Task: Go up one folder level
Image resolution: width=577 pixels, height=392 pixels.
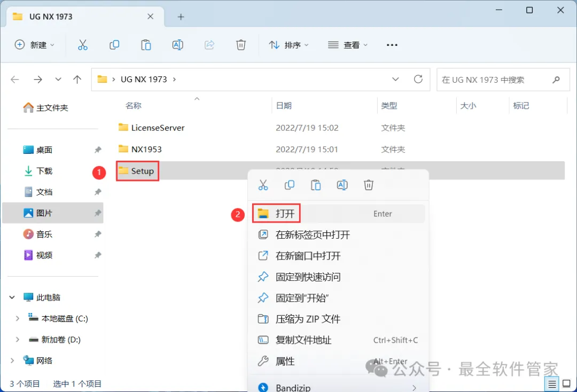Action: [x=77, y=80]
